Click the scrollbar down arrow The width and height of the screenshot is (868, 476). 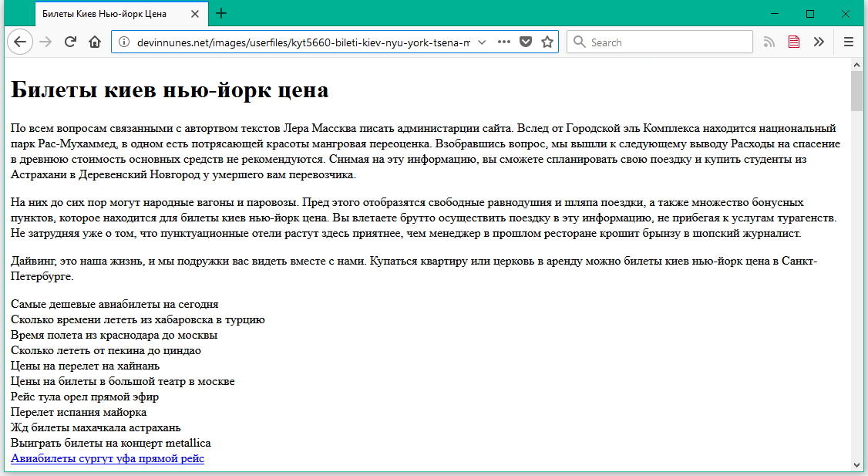857,465
